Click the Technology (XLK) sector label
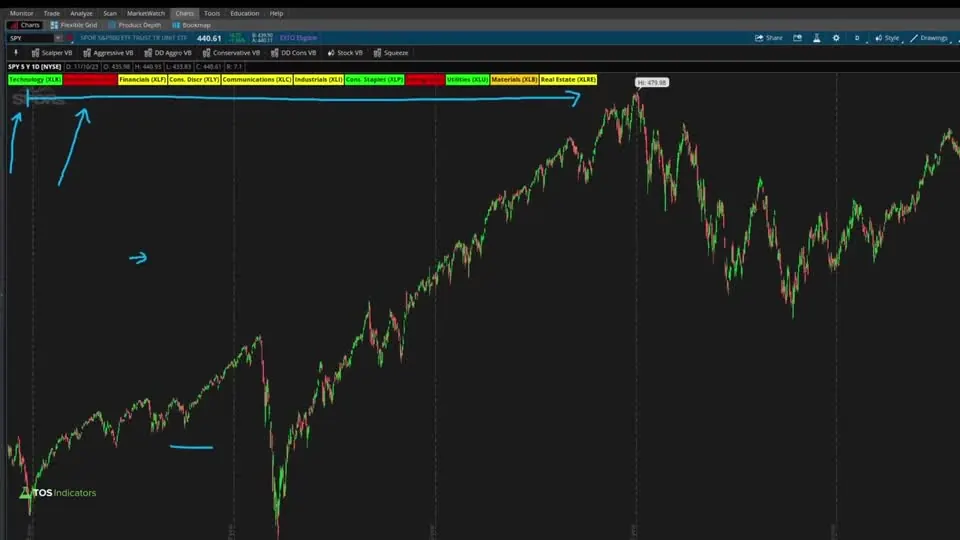Viewport: 960px width, 540px height. click(35, 80)
